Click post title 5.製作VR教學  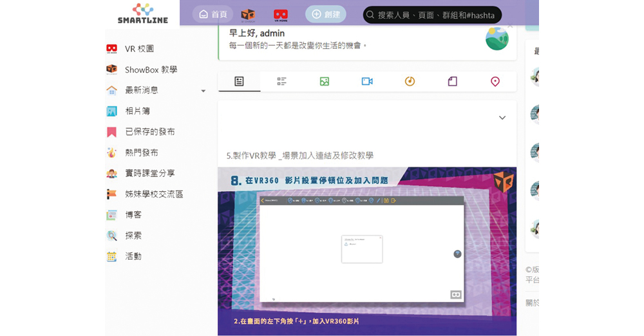tap(300, 156)
